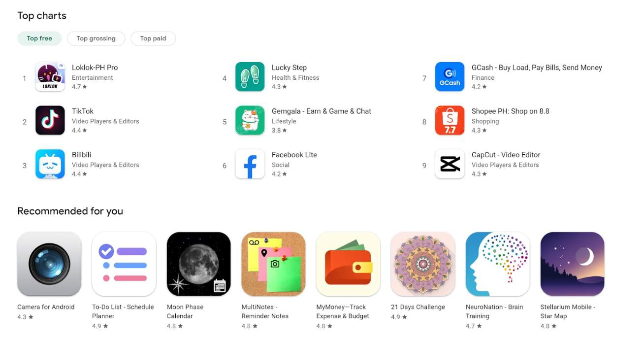
Task: Click the MultiNotes - Reminder Notes title
Action: tap(265, 311)
